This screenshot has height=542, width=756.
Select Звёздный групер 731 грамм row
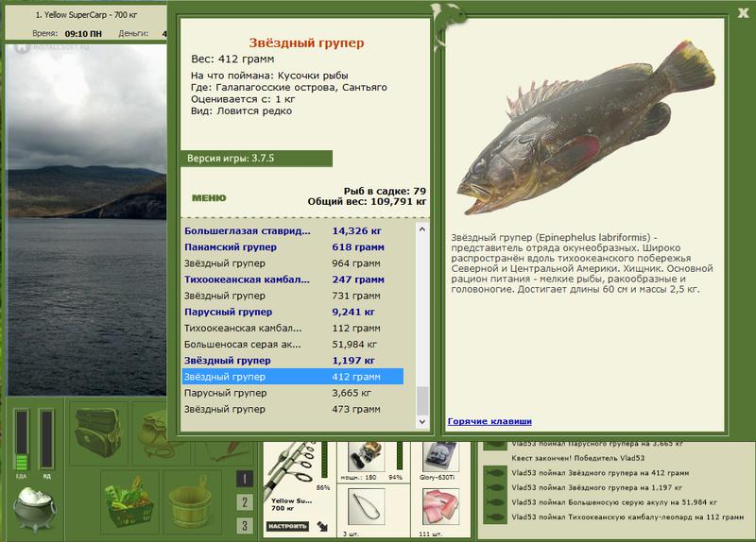(293, 296)
